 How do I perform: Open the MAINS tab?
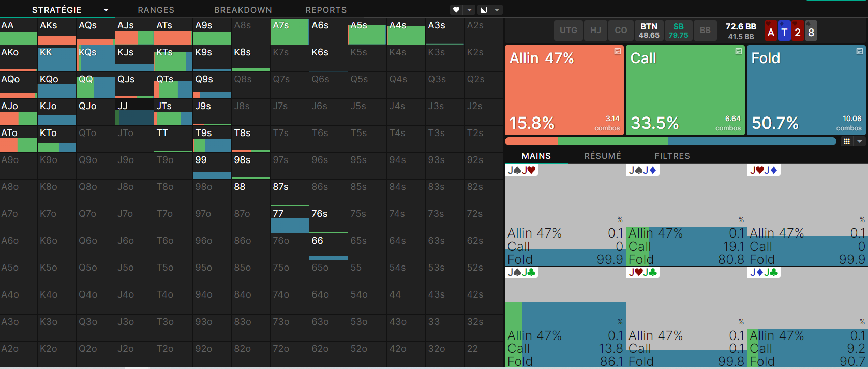[x=536, y=156]
